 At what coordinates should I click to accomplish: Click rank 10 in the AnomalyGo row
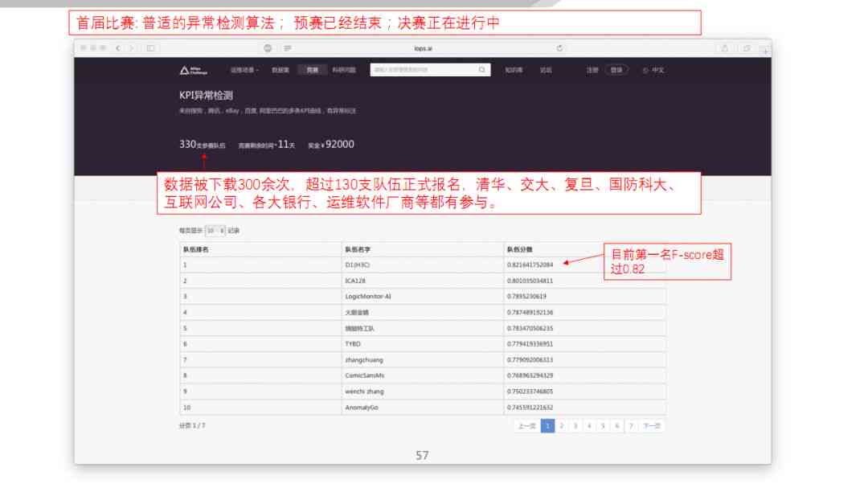[x=187, y=408]
